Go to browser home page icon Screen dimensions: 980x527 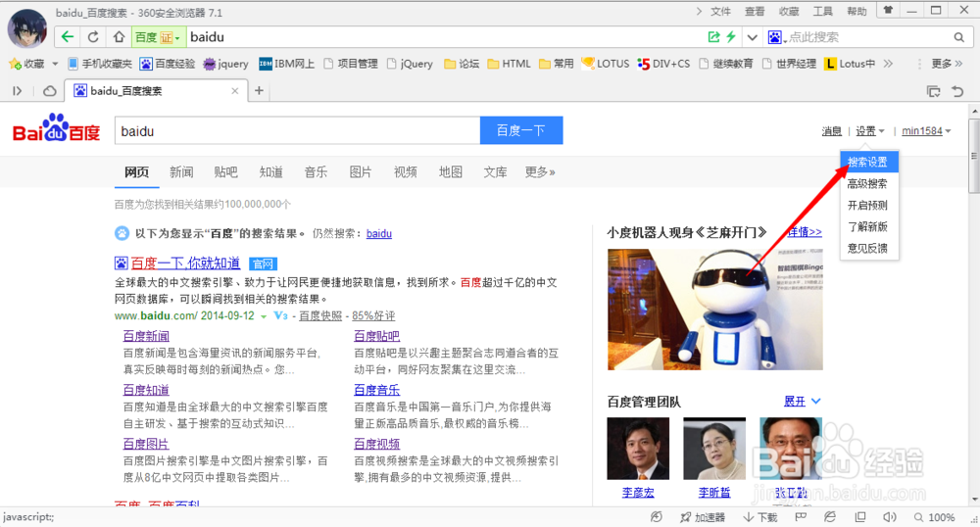click(119, 37)
